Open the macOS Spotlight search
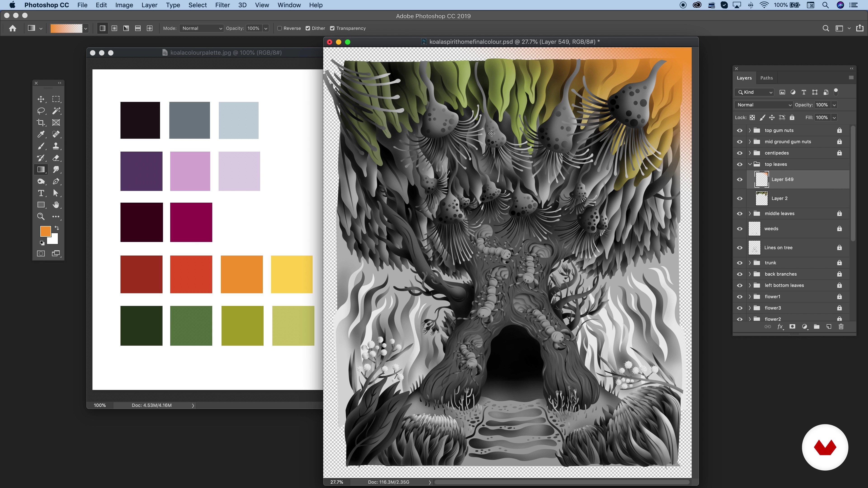 [825, 5]
